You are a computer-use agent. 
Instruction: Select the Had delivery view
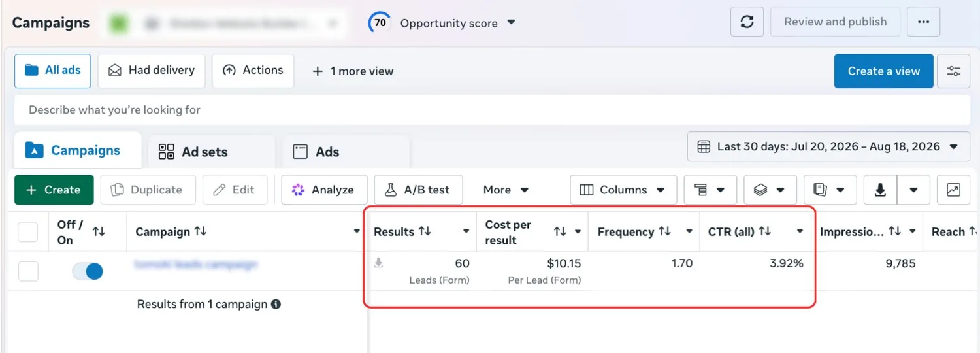coord(152,71)
